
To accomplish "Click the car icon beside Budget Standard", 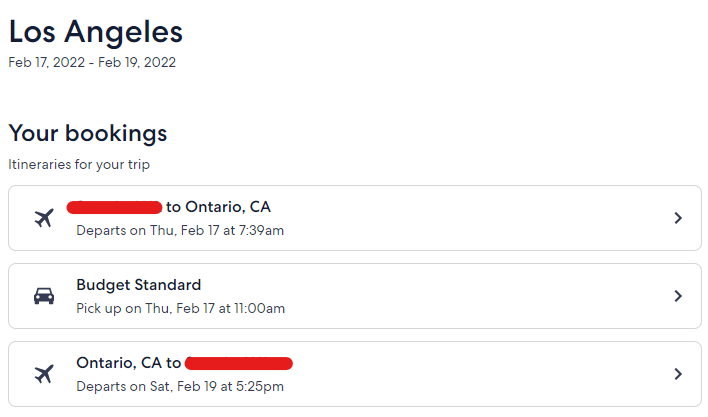I will [x=44, y=296].
